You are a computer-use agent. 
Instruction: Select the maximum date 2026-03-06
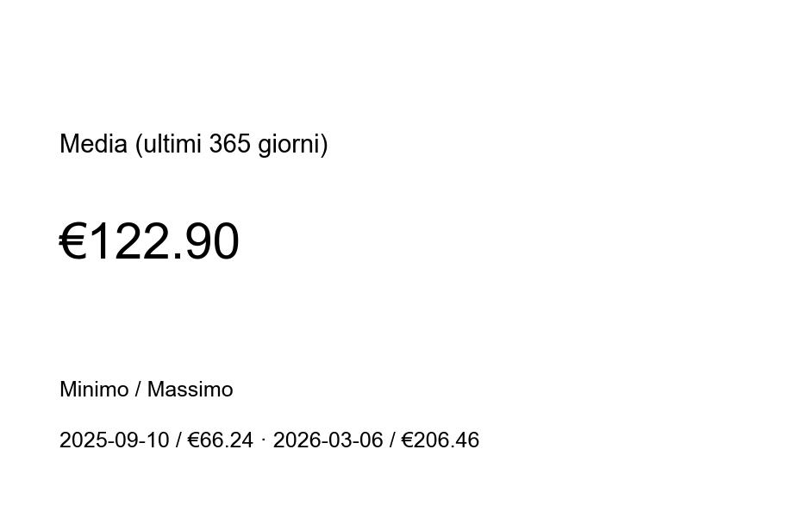pyautogui.click(x=328, y=440)
